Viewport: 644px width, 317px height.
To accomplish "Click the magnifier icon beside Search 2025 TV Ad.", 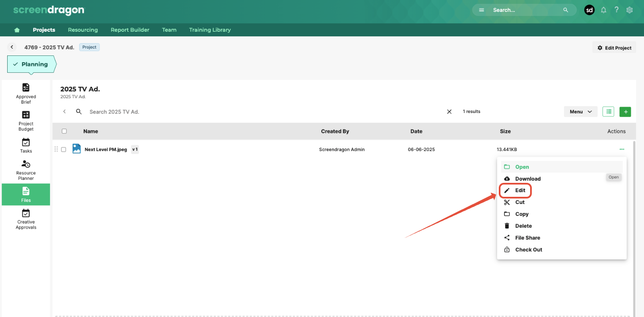I will coord(79,112).
